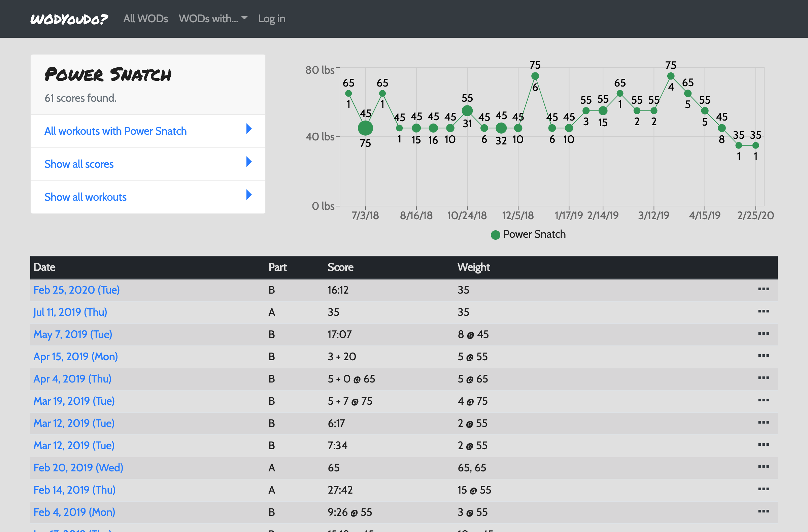
Task: Open the ellipsis menu for May 7, 2019 row
Action: coord(764,333)
